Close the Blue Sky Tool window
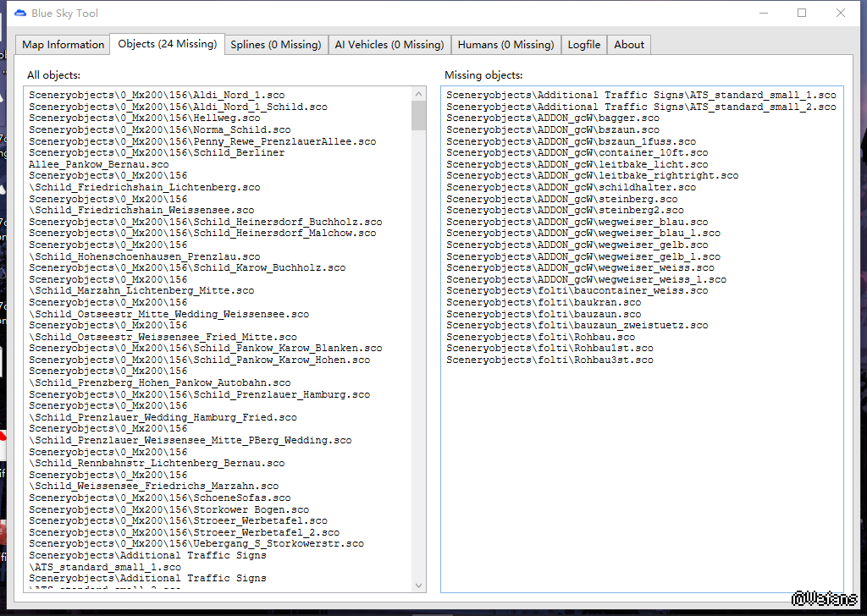Viewport: 867px width, 616px height. coord(841,13)
